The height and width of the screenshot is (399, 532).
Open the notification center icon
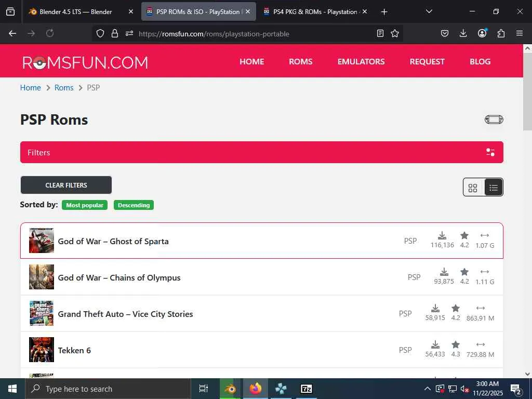516,389
